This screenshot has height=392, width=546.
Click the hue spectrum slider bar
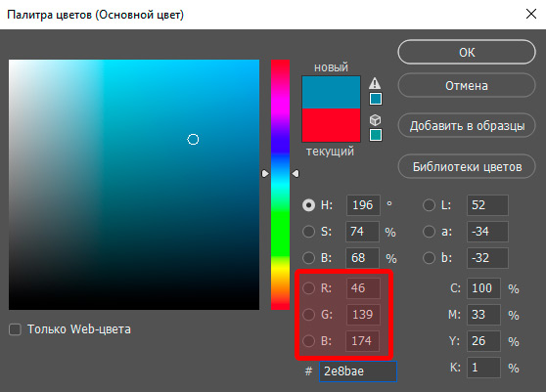[280, 185]
